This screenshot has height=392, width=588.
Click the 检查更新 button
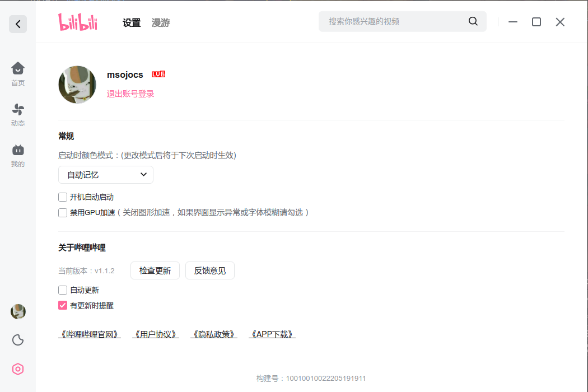pyautogui.click(x=155, y=270)
